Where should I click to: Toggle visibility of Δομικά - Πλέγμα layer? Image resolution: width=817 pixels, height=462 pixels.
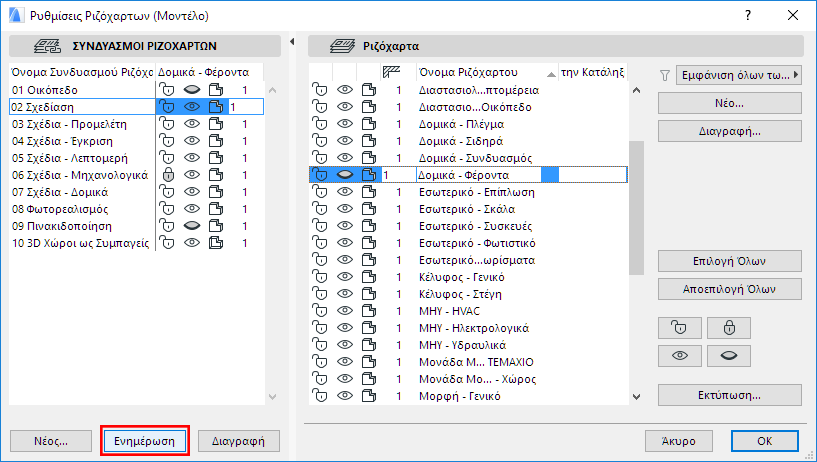coord(345,124)
